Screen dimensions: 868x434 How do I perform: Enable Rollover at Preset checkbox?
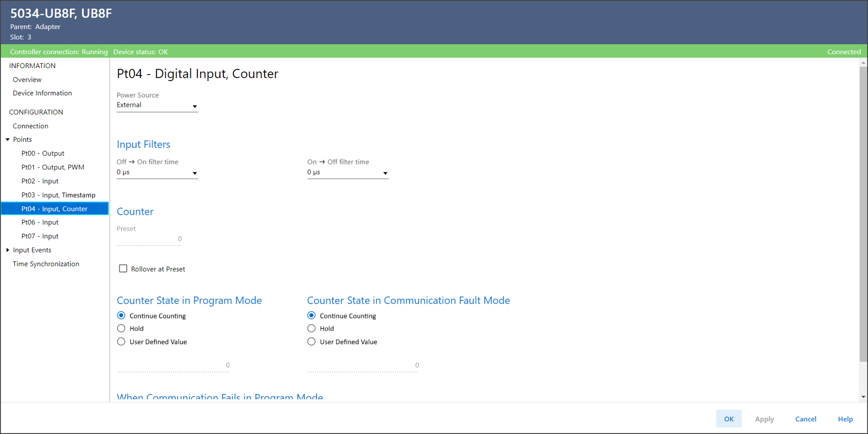click(123, 269)
